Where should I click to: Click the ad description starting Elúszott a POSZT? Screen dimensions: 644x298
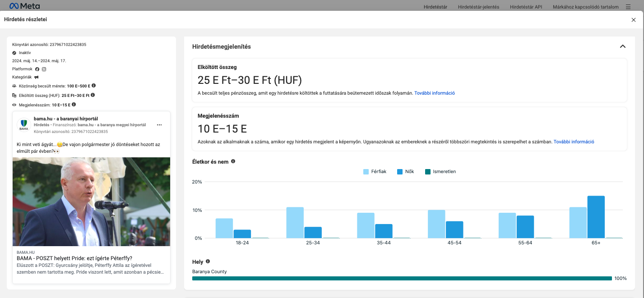click(90, 269)
